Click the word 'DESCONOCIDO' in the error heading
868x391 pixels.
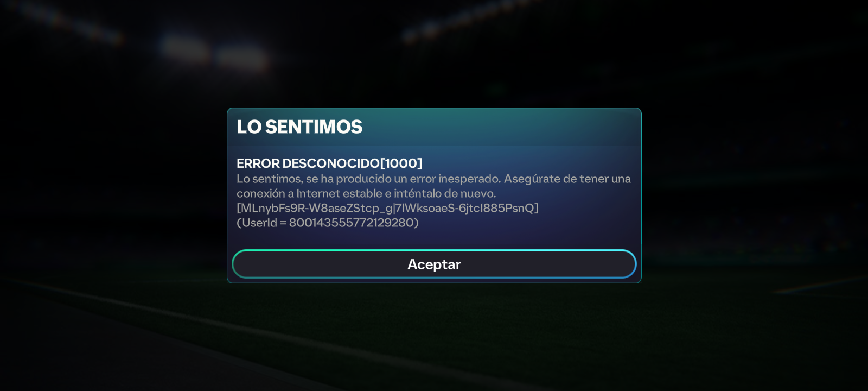click(331, 163)
